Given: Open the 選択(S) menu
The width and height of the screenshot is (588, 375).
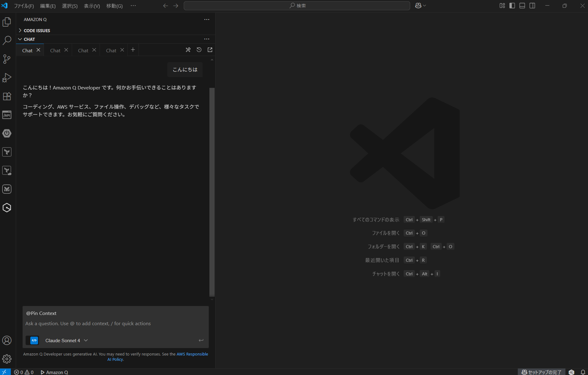Looking at the screenshot, I should point(70,6).
